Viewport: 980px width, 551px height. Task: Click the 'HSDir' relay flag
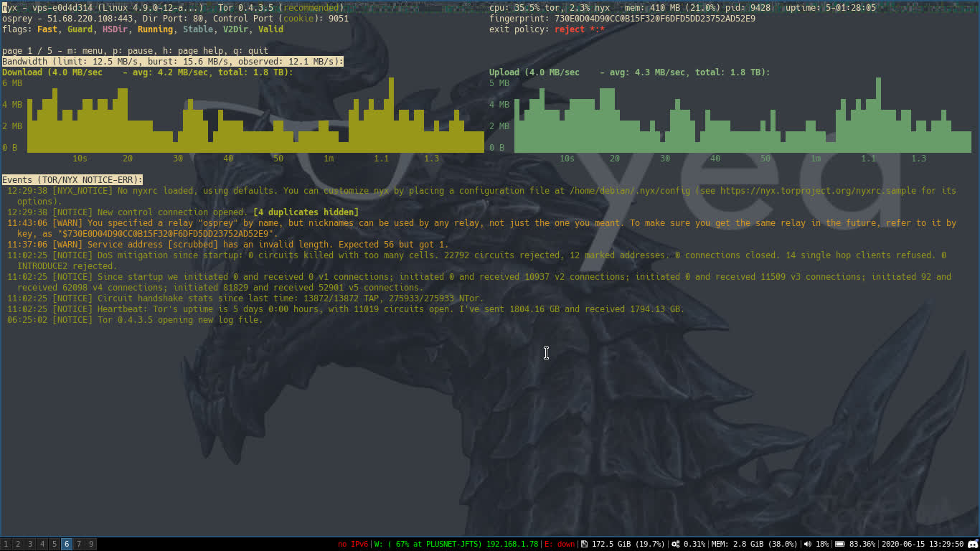point(115,29)
